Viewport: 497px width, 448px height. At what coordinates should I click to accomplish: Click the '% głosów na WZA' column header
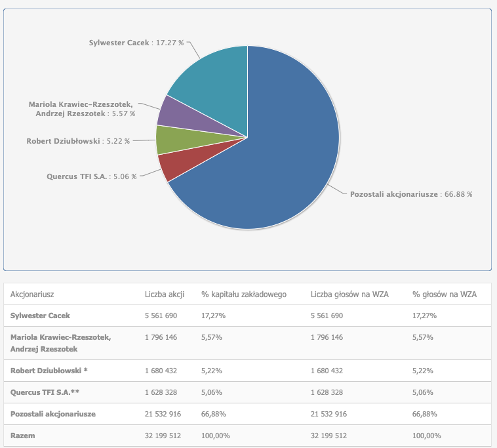(x=445, y=295)
